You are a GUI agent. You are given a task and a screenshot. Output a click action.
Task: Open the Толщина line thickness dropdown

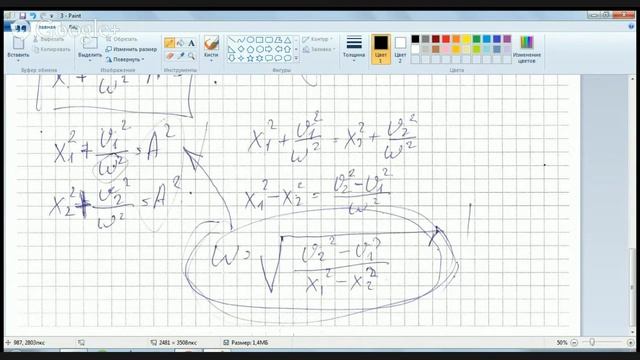click(x=354, y=49)
